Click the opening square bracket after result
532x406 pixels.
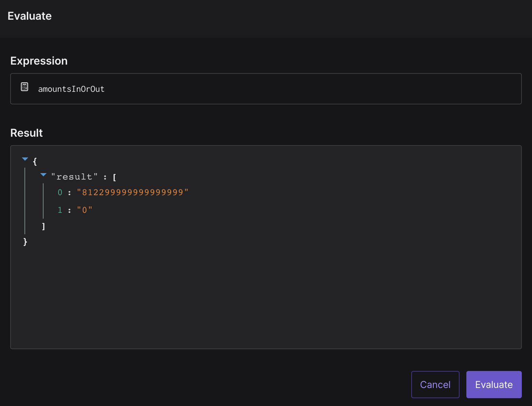114,177
